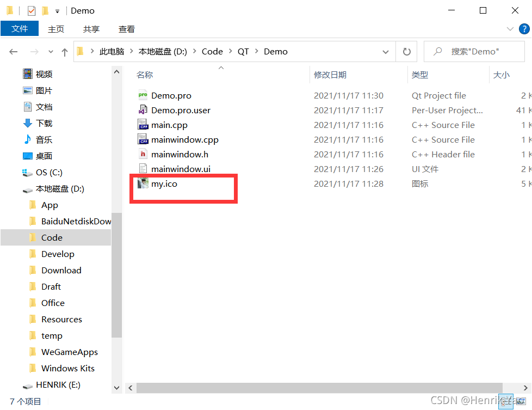Open the BaiduNetdiskDow folder in sidebar
Viewport: 532px width, 410px height.
point(70,221)
